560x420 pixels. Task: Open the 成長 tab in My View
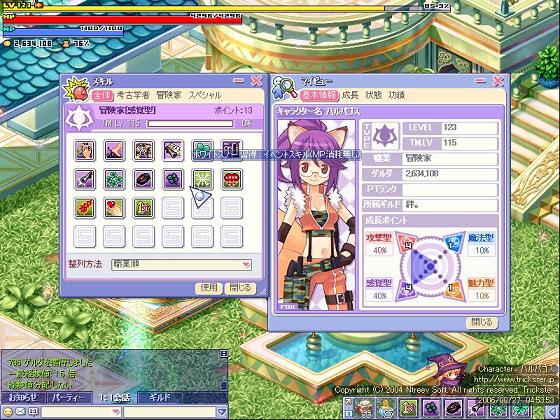(350, 95)
